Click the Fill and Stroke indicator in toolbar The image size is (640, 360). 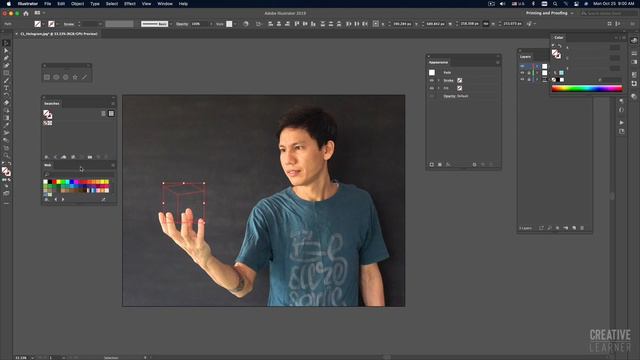[6, 172]
